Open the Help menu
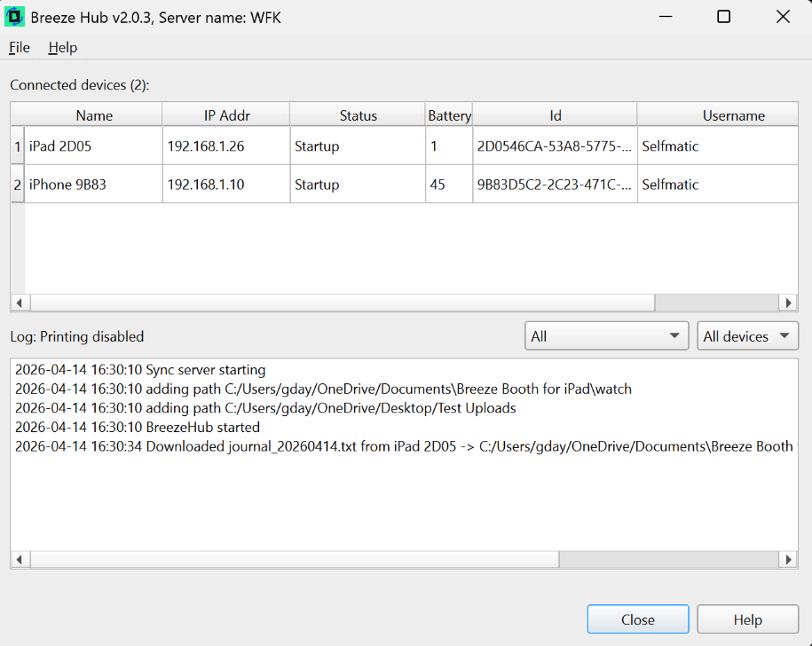This screenshot has height=646, width=812. coord(63,48)
